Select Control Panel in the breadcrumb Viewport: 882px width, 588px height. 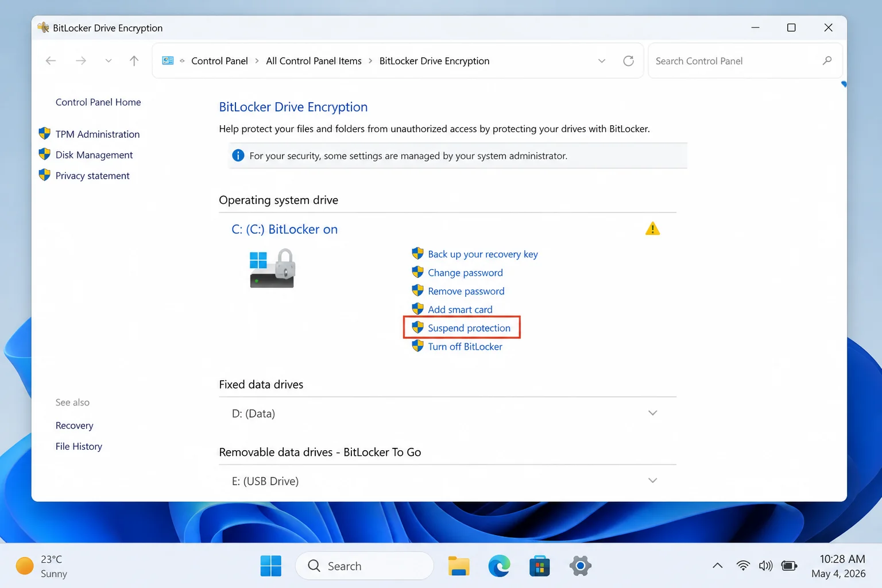[x=219, y=61]
